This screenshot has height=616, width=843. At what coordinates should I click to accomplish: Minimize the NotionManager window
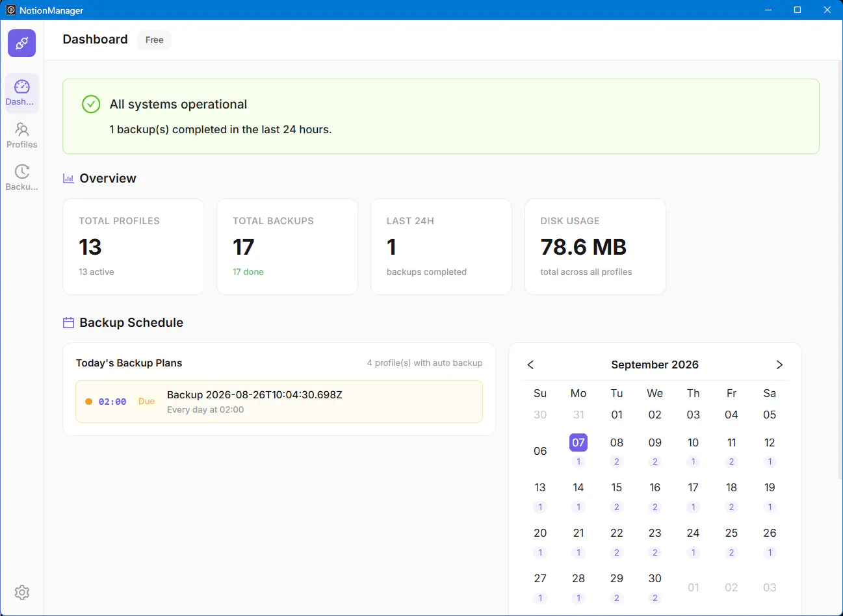[768, 10]
